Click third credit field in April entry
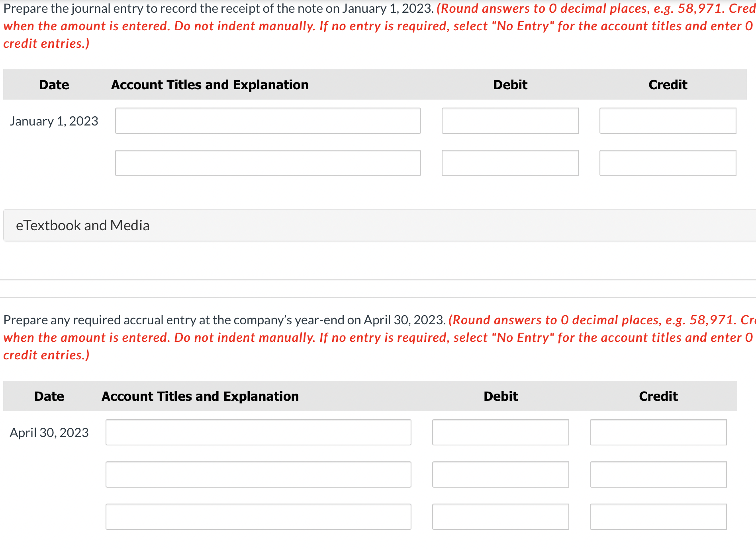The width and height of the screenshot is (756, 549). tap(658, 517)
